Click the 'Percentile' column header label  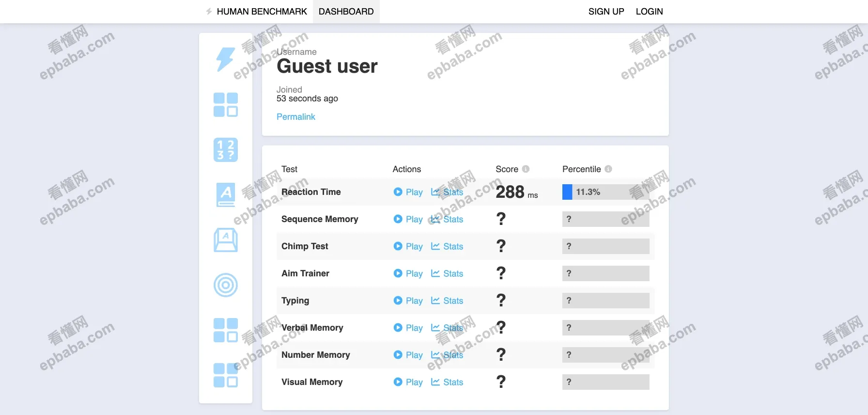tap(581, 169)
